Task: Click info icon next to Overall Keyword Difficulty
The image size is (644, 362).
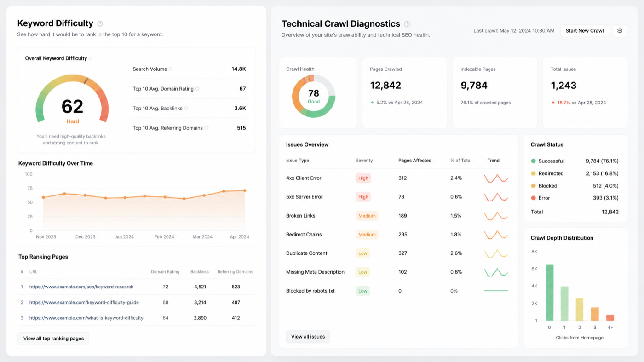Action: tap(90, 58)
